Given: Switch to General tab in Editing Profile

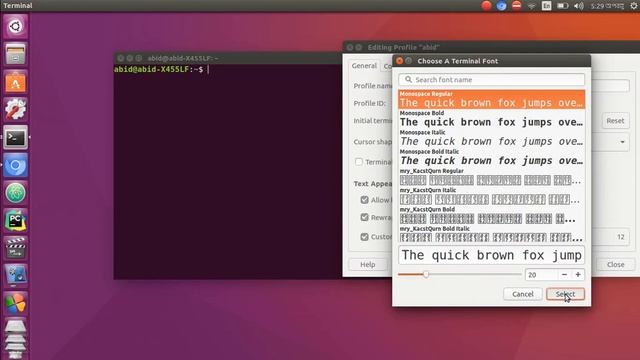Looking at the screenshot, I should (x=364, y=66).
